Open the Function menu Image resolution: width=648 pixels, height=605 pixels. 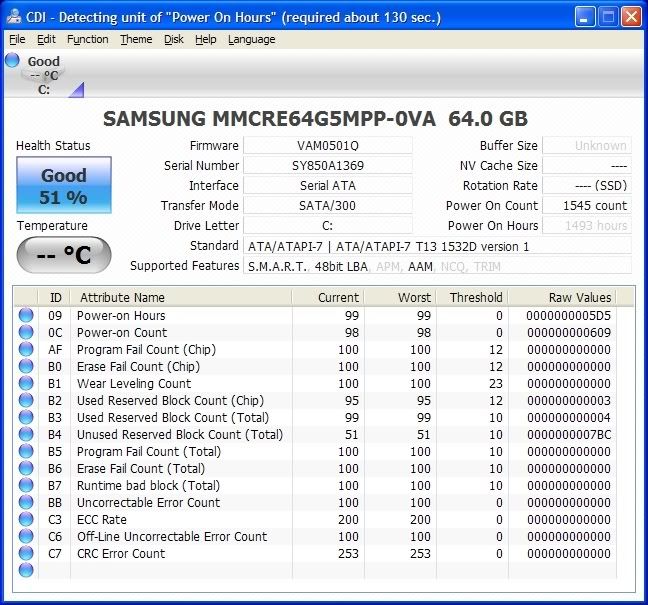click(x=88, y=39)
